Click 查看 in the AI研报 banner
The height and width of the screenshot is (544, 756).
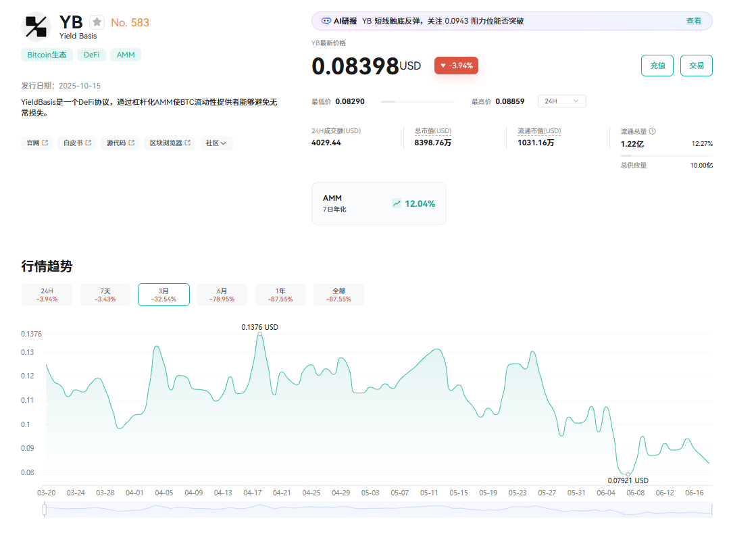(693, 21)
